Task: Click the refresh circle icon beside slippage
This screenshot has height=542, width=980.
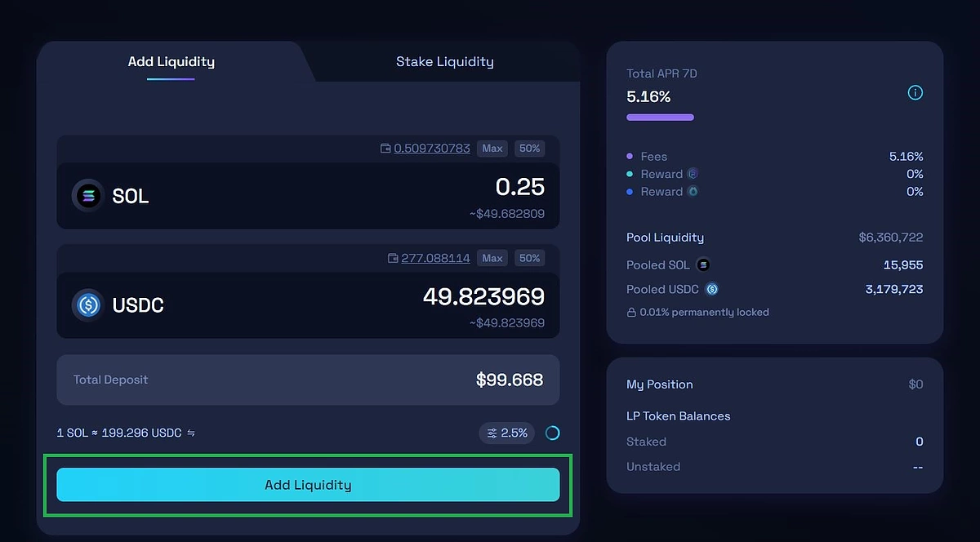Action: point(552,433)
